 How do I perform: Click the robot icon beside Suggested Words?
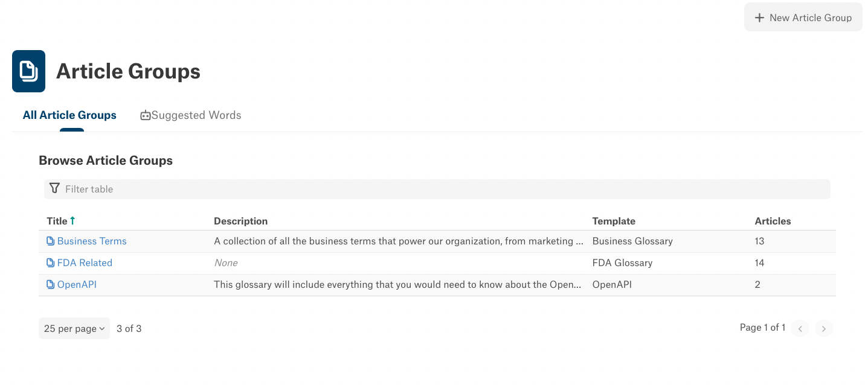pyautogui.click(x=145, y=115)
